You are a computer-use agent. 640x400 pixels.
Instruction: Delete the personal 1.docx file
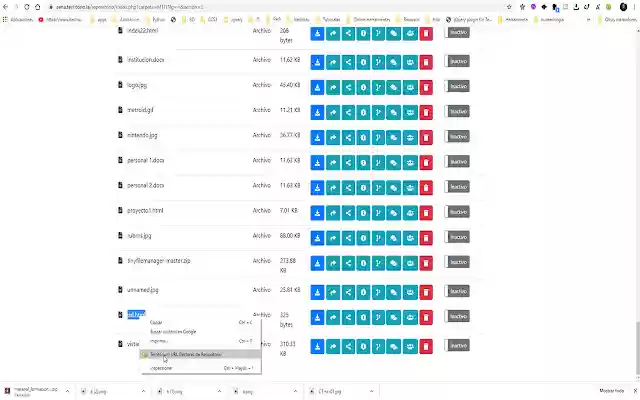click(426, 163)
